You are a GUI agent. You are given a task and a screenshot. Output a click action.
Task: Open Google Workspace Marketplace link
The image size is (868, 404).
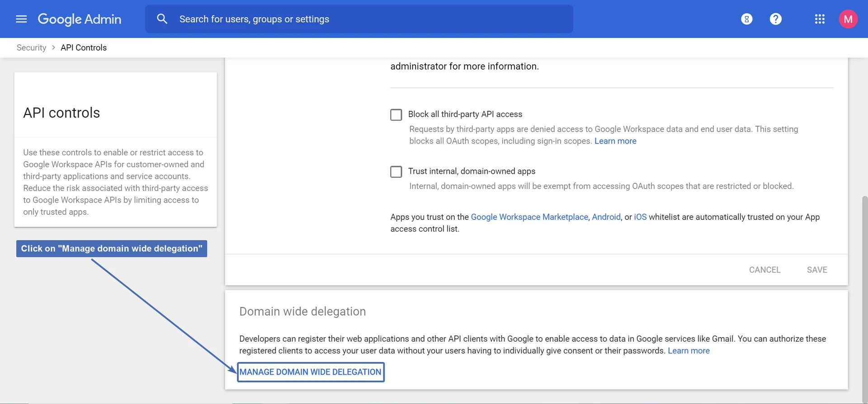coord(529,217)
